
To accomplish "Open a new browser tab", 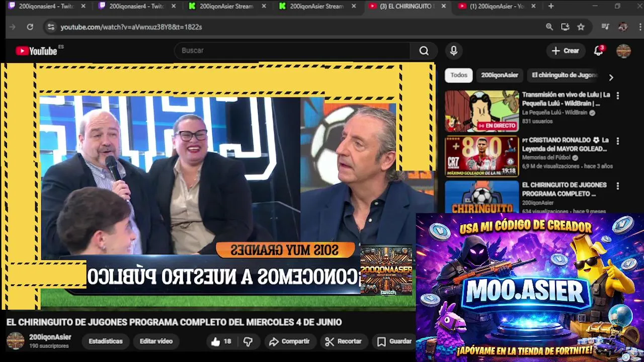I will 551,6.
